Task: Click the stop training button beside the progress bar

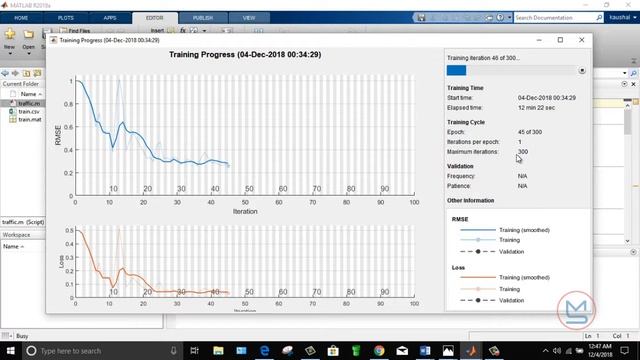Action: (x=582, y=71)
